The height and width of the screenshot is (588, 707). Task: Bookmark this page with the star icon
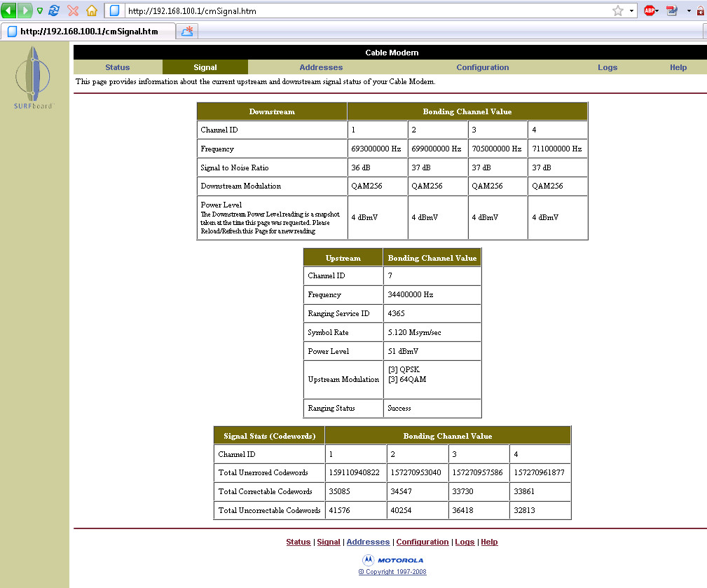pos(618,11)
